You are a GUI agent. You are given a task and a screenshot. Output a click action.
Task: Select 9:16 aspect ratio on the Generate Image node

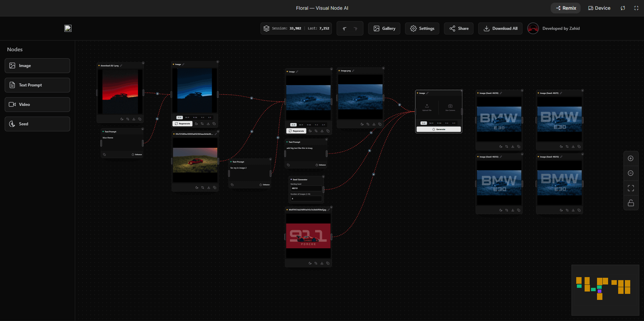(439, 123)
